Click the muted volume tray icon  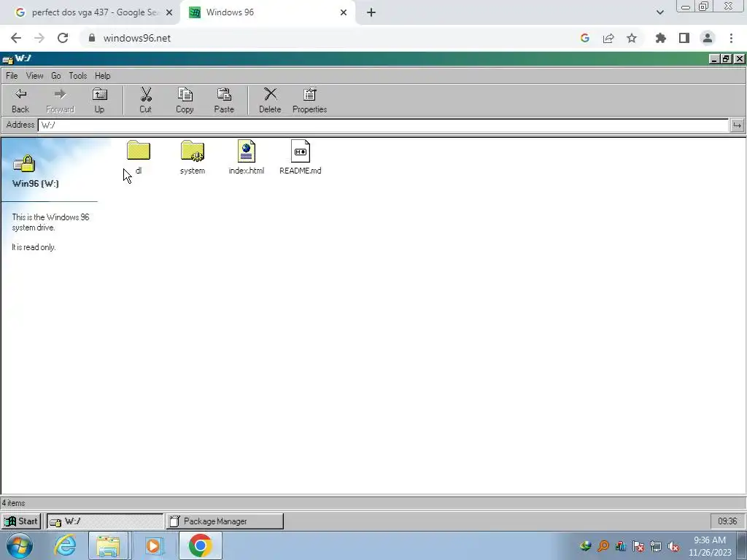tap(673, 546)
